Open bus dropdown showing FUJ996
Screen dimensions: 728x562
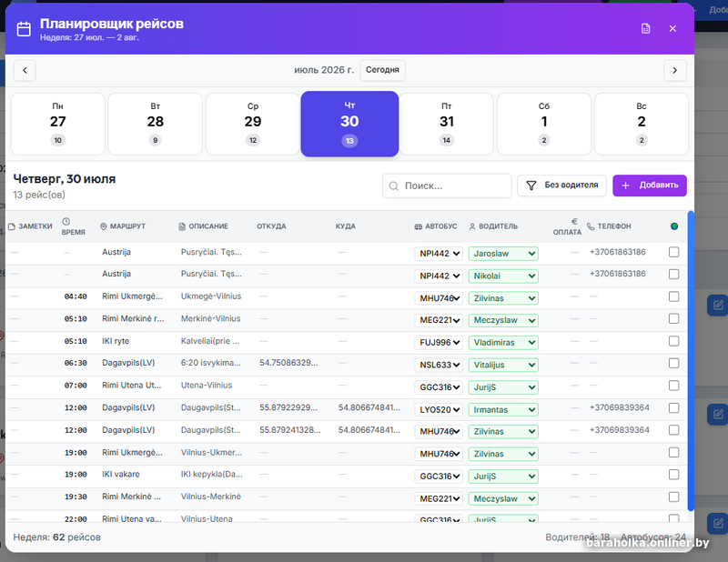(x=439, y=343)
